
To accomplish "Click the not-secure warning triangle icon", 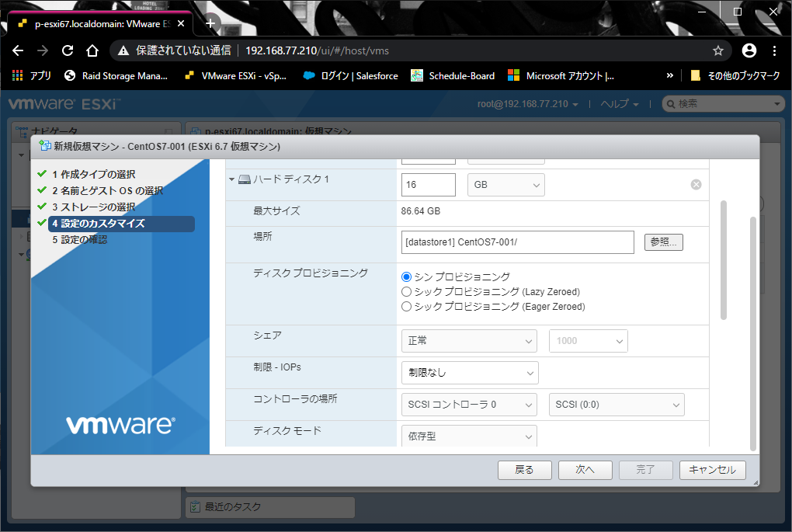I will pyautogui.click(x=123, y=50).
